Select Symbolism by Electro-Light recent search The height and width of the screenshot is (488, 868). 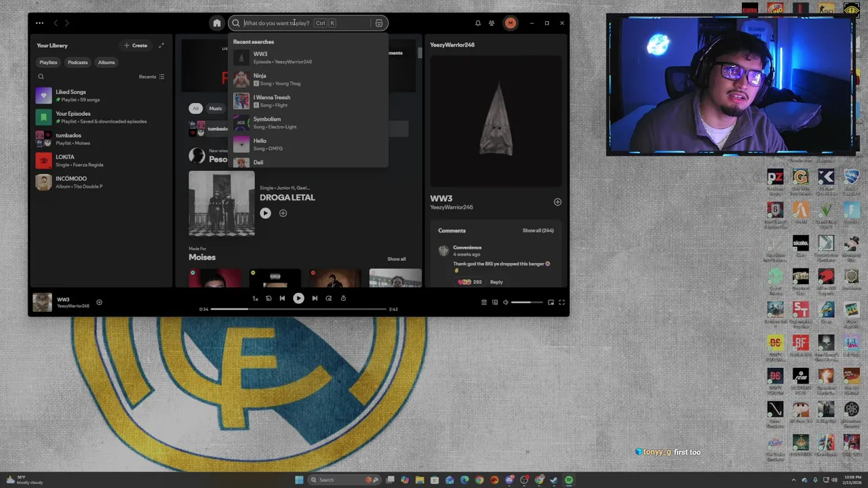point(309,123)
